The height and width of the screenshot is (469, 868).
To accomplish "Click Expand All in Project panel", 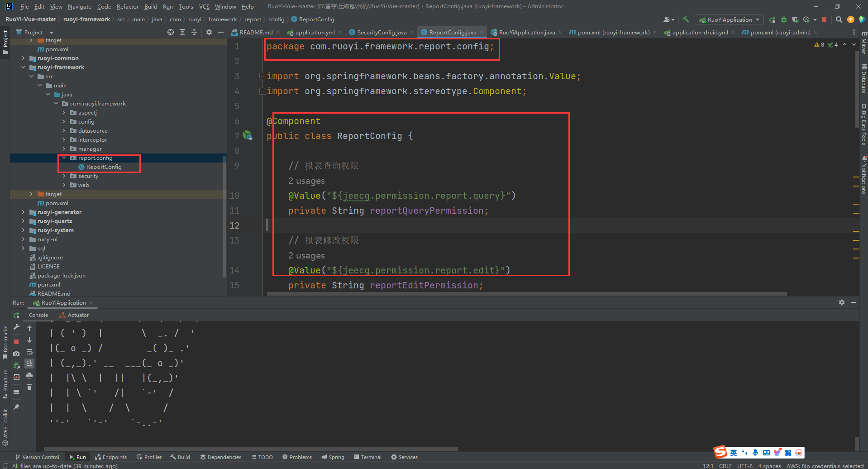I will pos(182,32).
